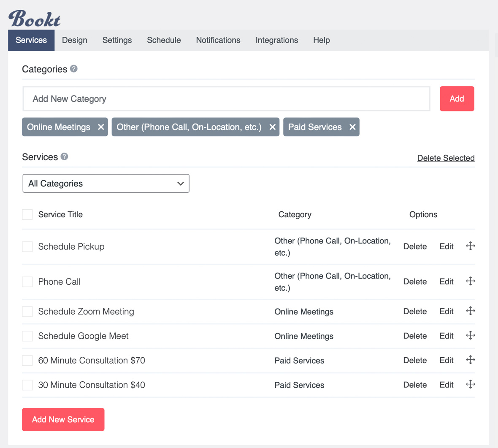Delete the 30 Minute Consultation $40 service
This screenshot has width=498, height=448.
tap(415, 385)
